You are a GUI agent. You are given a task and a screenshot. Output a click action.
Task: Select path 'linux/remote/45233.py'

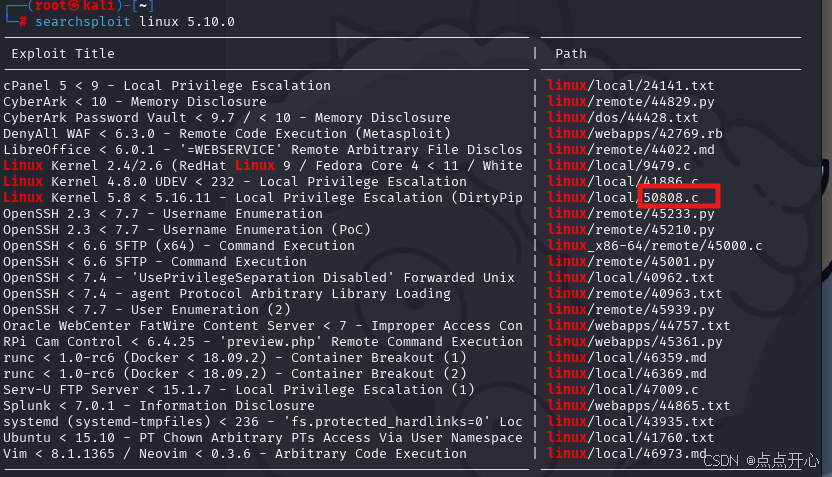[630, 213]
